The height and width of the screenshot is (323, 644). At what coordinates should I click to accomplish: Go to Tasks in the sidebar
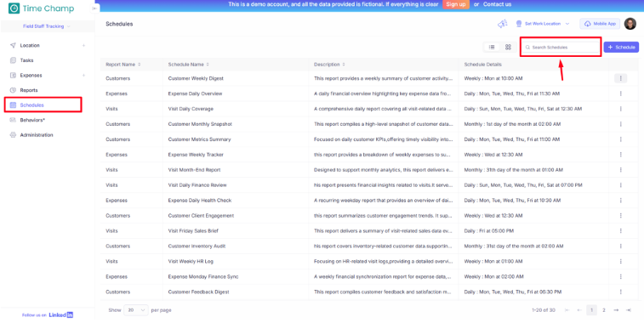26,60
